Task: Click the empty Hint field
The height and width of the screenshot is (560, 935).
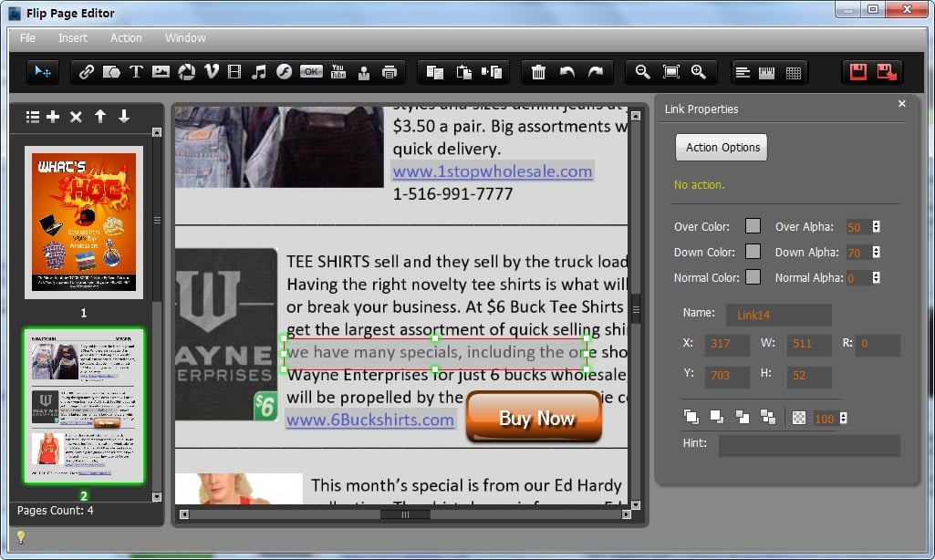Action: pyautogui.click(x=809, y=445)
